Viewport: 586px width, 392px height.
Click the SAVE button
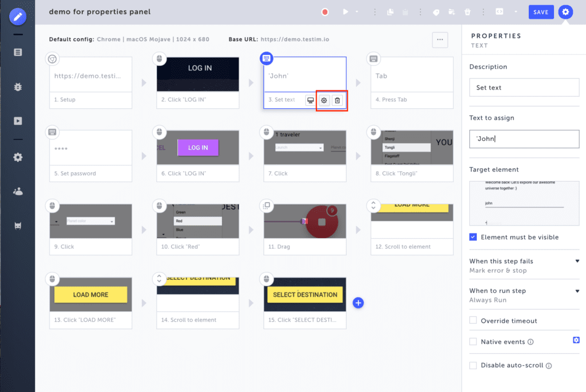pyautogui.click(x=541, y=12)
